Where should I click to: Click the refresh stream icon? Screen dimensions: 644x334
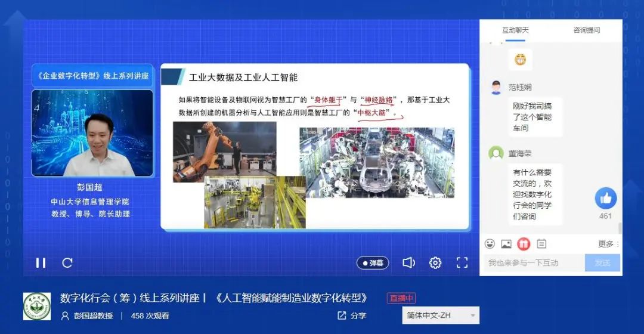67,262
